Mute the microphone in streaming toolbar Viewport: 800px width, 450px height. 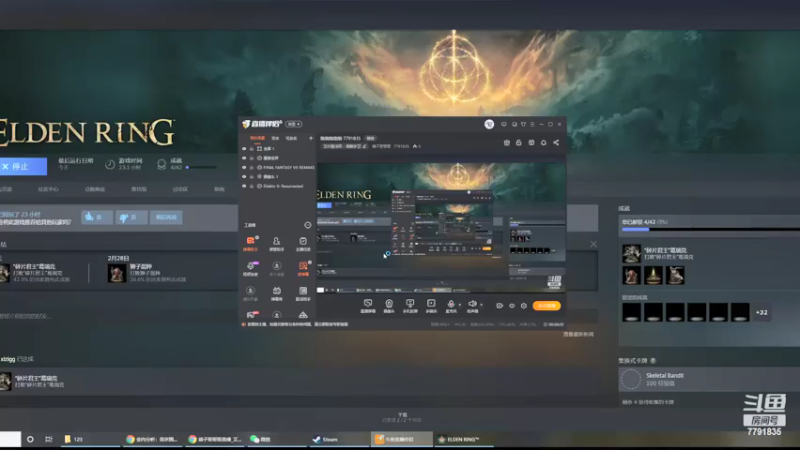click(x=451, y=305)
